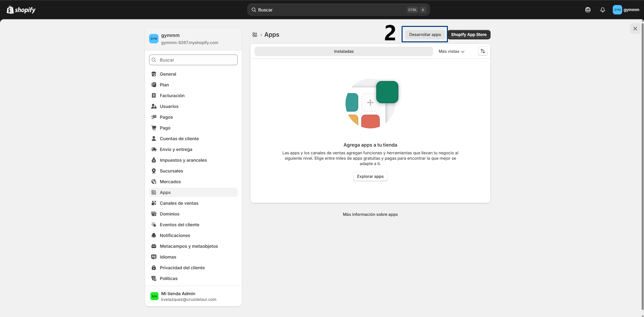
Task: Click the green app tile illustration
Action: pos(387,92)
